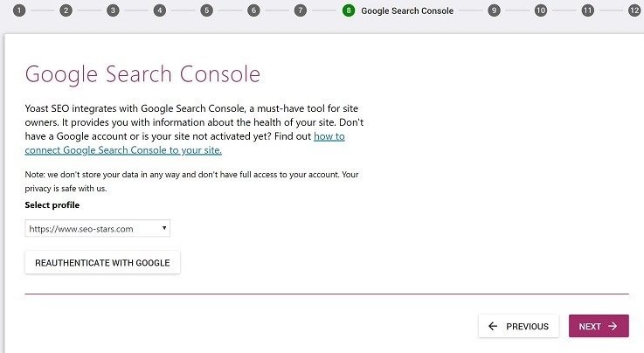Go to wizard step 7
Screen dimensions: 644x353
point(301,10)
